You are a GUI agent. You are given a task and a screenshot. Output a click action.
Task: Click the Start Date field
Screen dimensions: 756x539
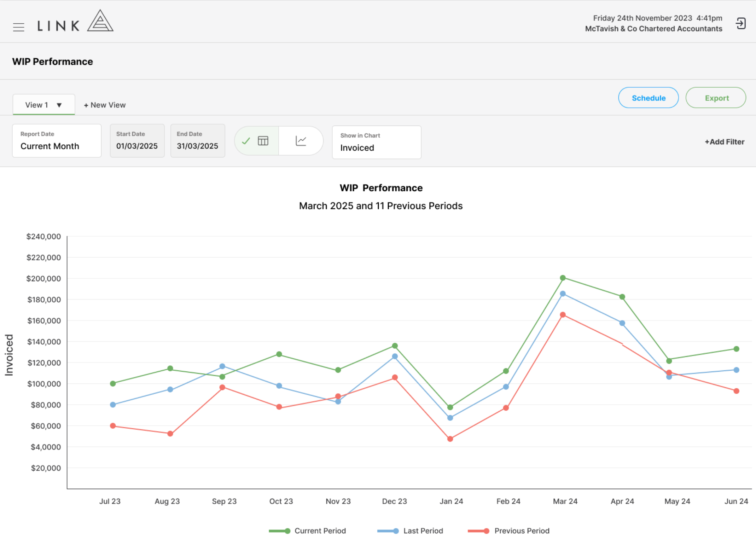coord(137,141)
